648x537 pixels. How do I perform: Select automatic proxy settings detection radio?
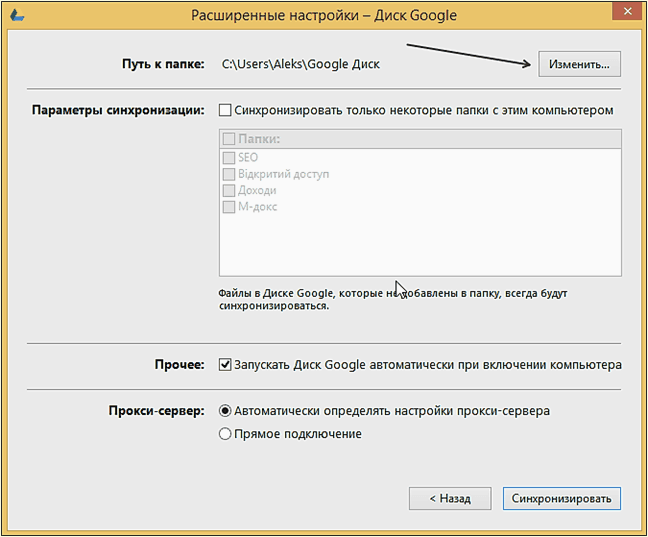(x=225, y=411)
